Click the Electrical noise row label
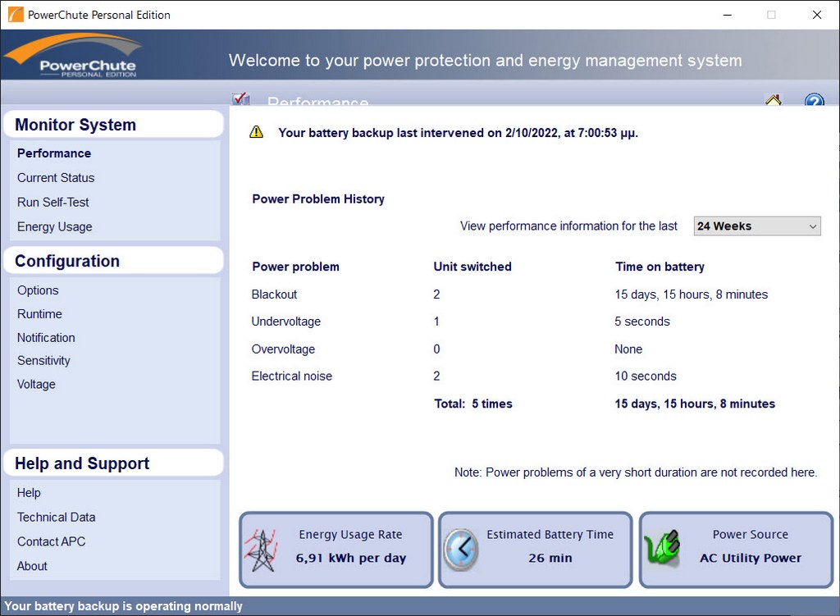 pyautogui.click(x=292, y=376)
